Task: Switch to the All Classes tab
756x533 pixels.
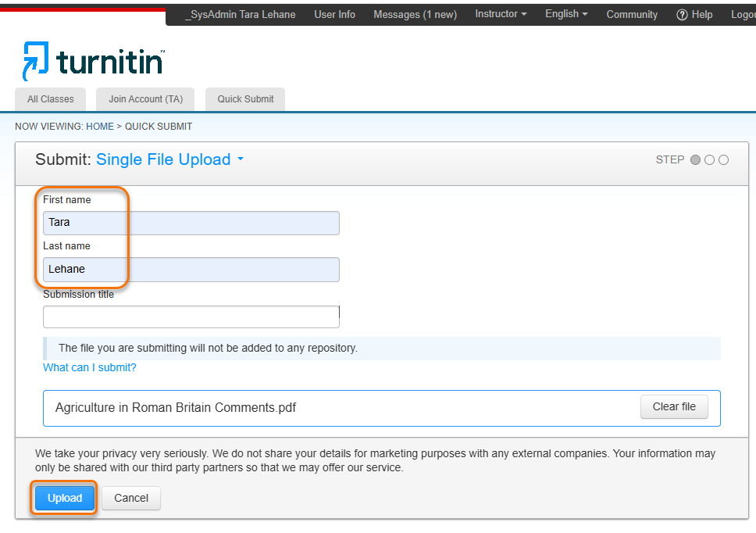Action: pos(51,99)
